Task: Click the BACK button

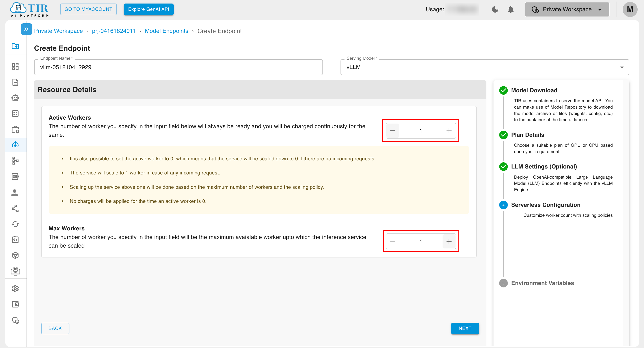Action: [55, 328]
